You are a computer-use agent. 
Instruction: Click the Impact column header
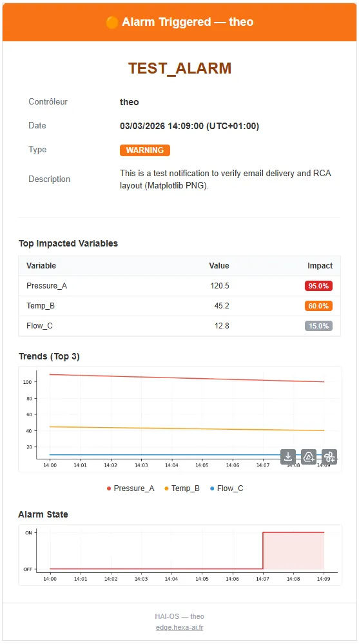(x=320, y=266)
